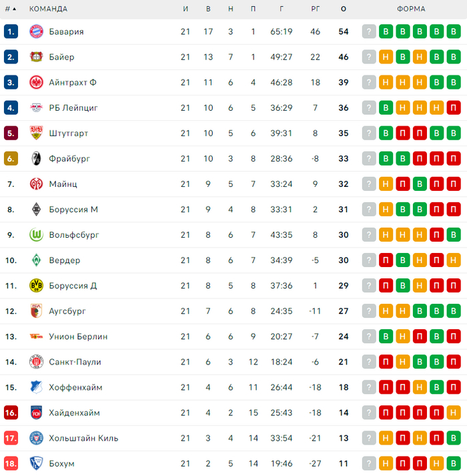The width and height of the screenshot is (467, 476).
Task: Click the position 16 rank badge for Хайденхайм
Action: pos(11,413)
